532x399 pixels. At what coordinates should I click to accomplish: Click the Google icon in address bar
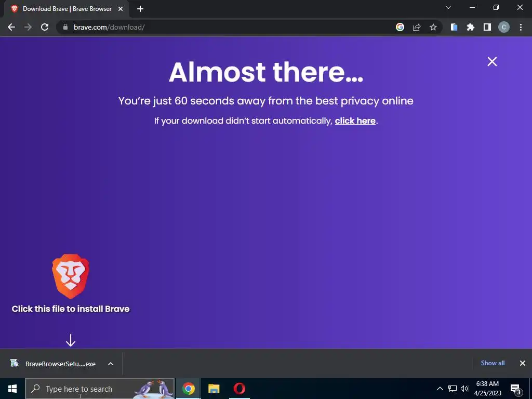click(400, 27)
